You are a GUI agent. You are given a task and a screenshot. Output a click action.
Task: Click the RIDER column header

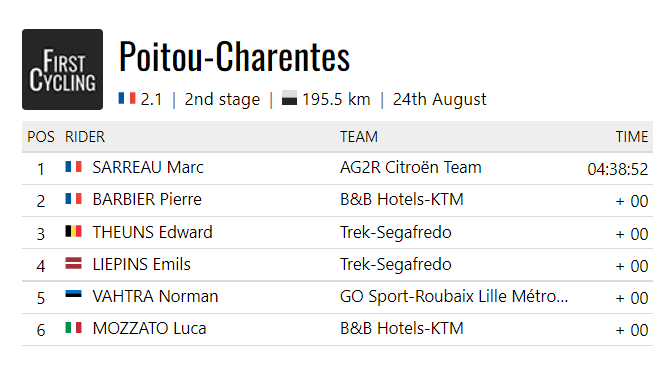[x=85, y=137]
